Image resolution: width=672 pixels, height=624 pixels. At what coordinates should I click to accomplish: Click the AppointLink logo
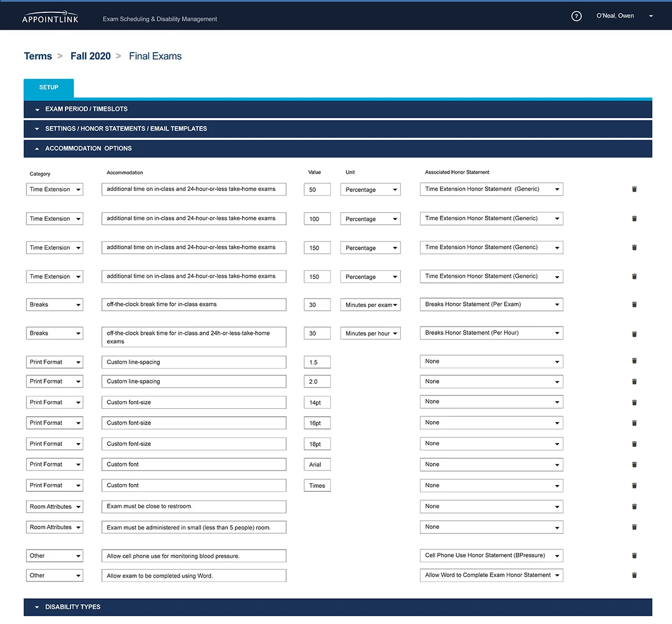(x=50, y=18)
